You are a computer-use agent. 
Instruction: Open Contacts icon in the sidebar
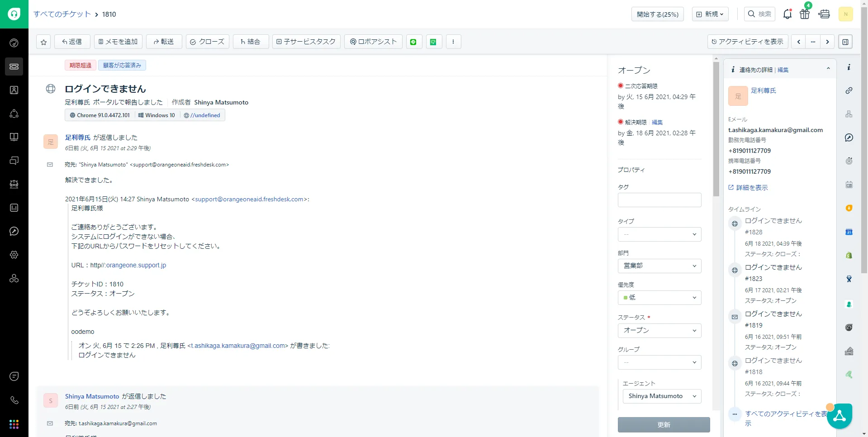pyautogui.click(x=14, y=90)
